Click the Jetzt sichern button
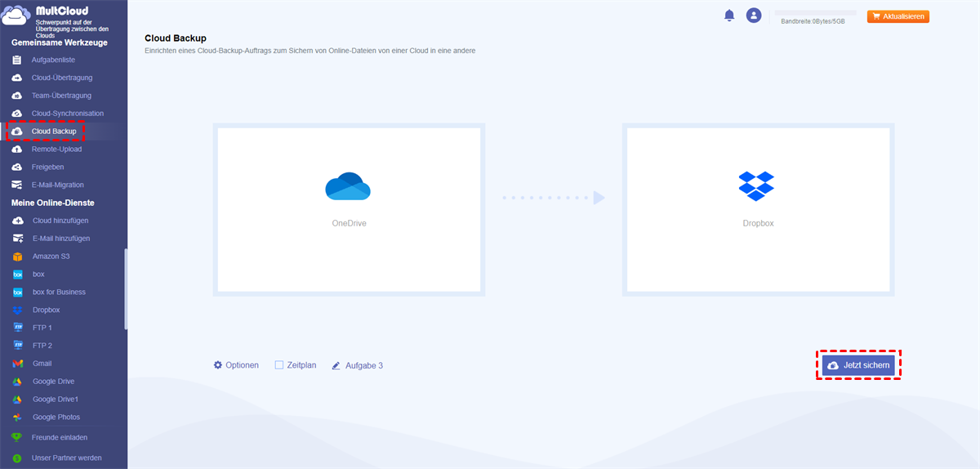980x469 pixels. (x=858, y=365)
